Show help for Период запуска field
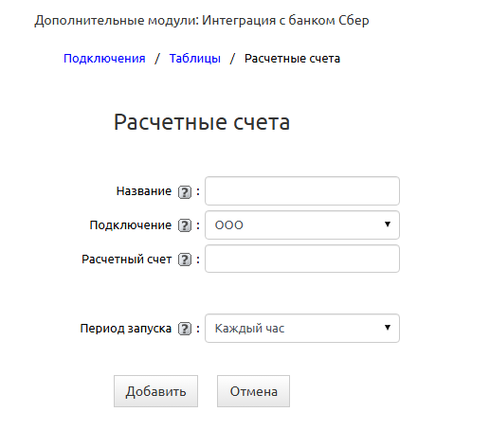The image size is (490, 448). 185,329
